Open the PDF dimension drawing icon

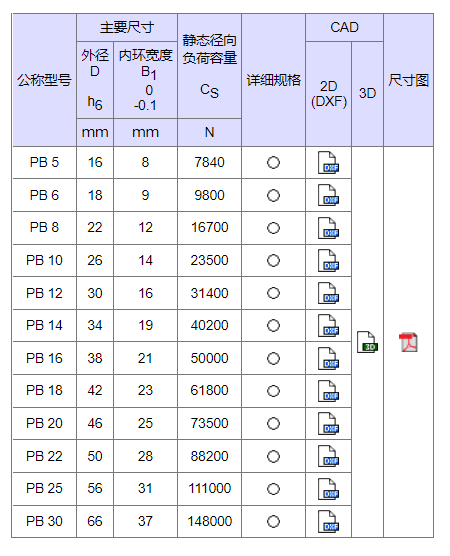tap(408, 342)
